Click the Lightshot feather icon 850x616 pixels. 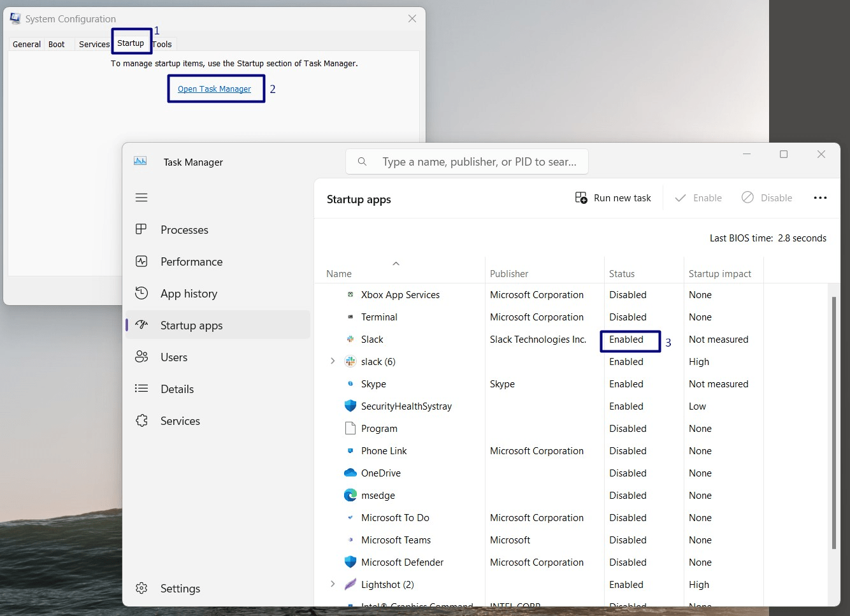350,584
